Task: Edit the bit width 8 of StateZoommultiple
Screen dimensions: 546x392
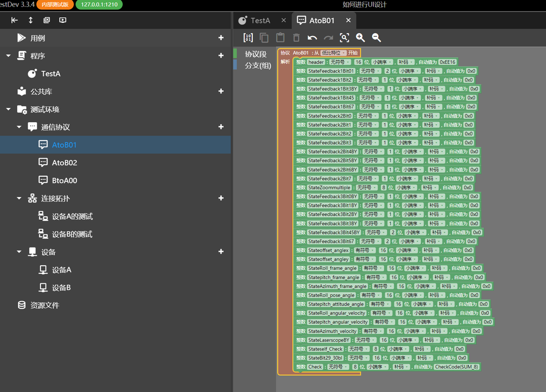Action: 384,187
